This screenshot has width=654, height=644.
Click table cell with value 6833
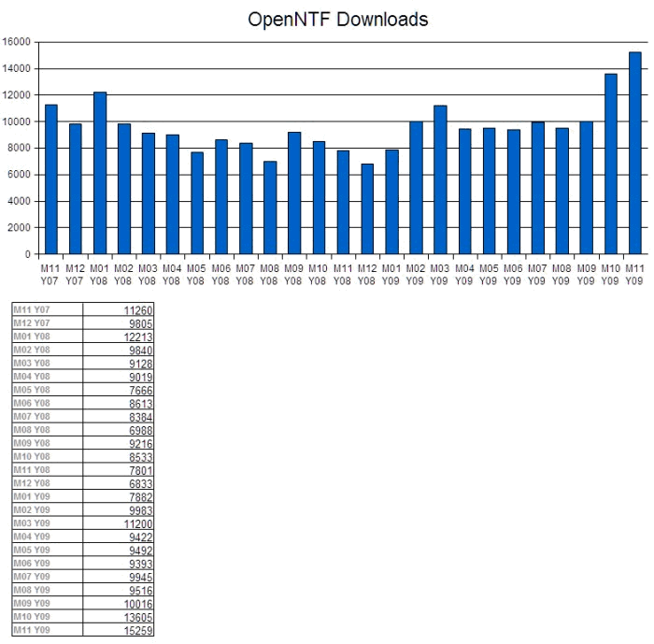(x=118, y=483)
